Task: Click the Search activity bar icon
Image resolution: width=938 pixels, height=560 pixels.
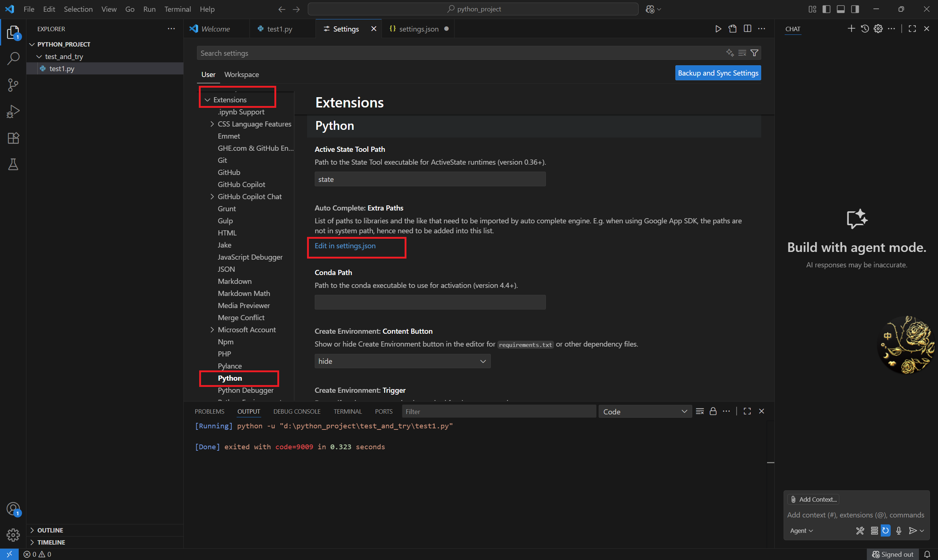Action: [x=13, y=58]
